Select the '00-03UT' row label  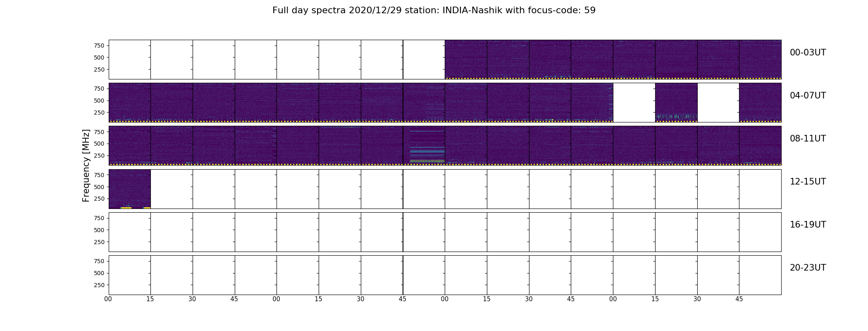[x=808, y=53]
